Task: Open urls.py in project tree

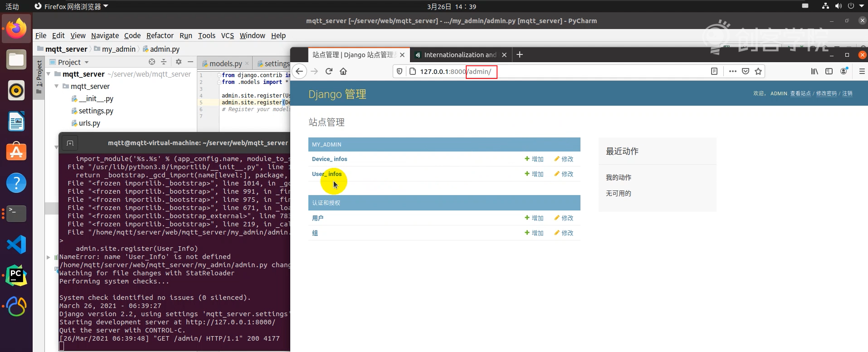Action: coord(86,123)
